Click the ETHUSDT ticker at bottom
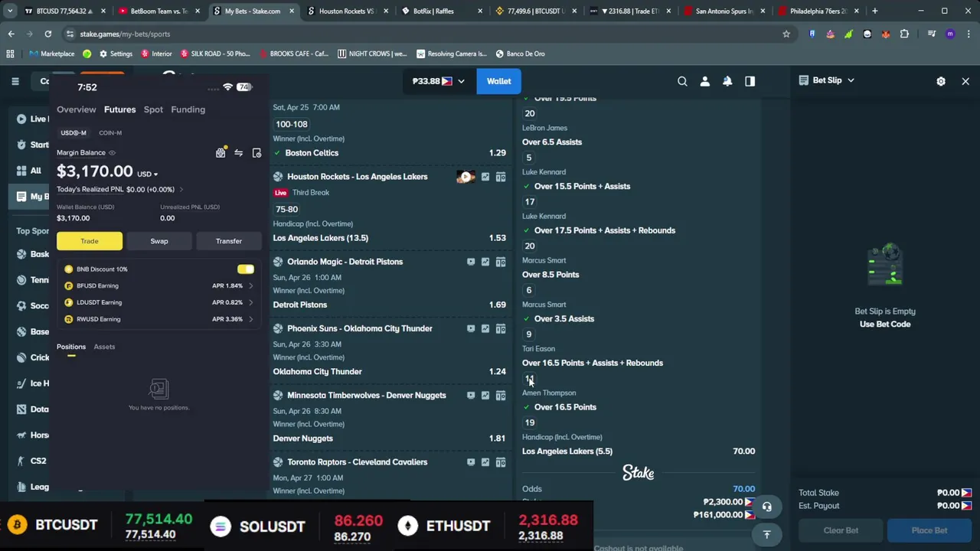Screen dimensions: 980x551 pos(458,527)
